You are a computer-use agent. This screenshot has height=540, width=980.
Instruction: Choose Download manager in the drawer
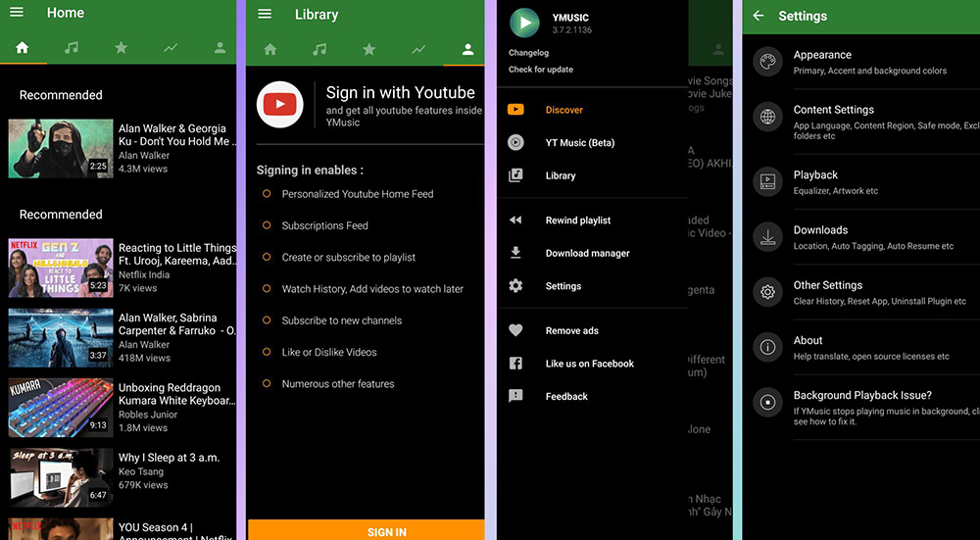[587, 253]
